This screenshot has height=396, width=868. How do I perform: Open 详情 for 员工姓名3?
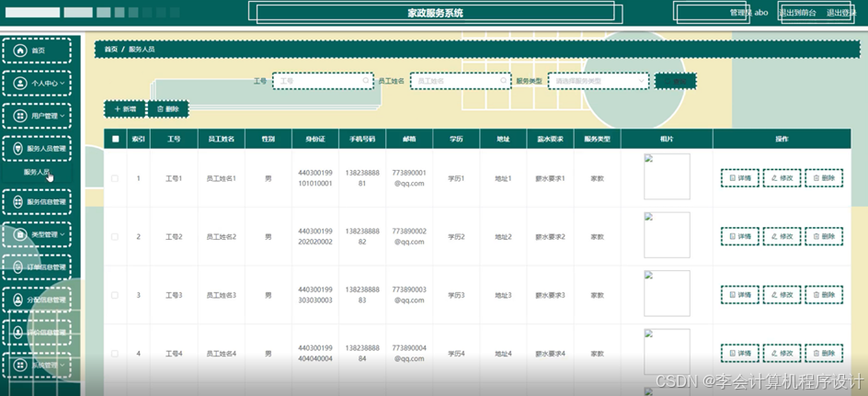coord(740,295)
